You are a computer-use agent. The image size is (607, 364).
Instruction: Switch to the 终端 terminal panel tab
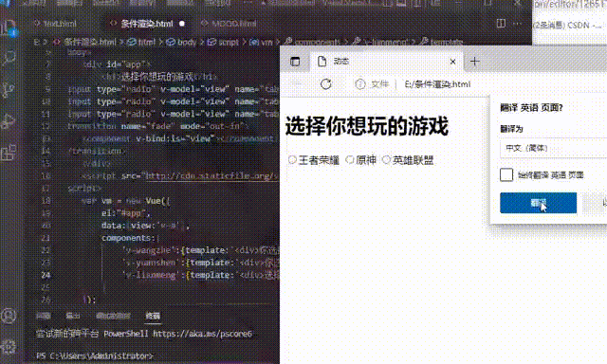pyautogui.click(x=153, y=316)
